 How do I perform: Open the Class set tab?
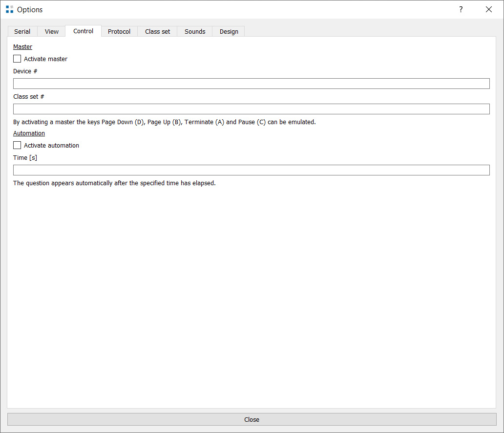pyautogui.click(x=158, y=31)
